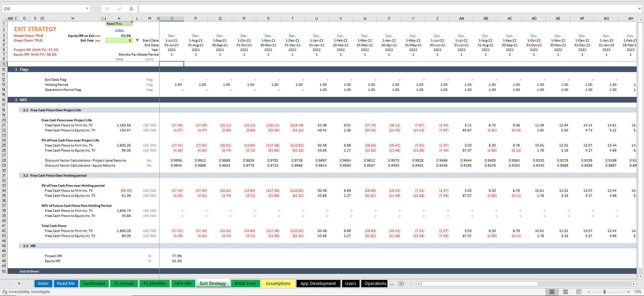Click the 75% zoom level indicator
644x296 pixels.
[638, 292]
